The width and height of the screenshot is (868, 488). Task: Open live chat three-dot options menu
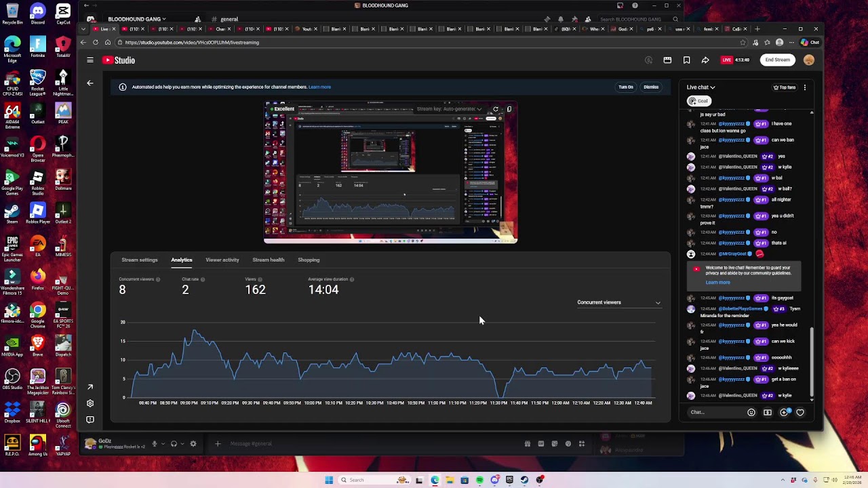[x=805, y=87]
